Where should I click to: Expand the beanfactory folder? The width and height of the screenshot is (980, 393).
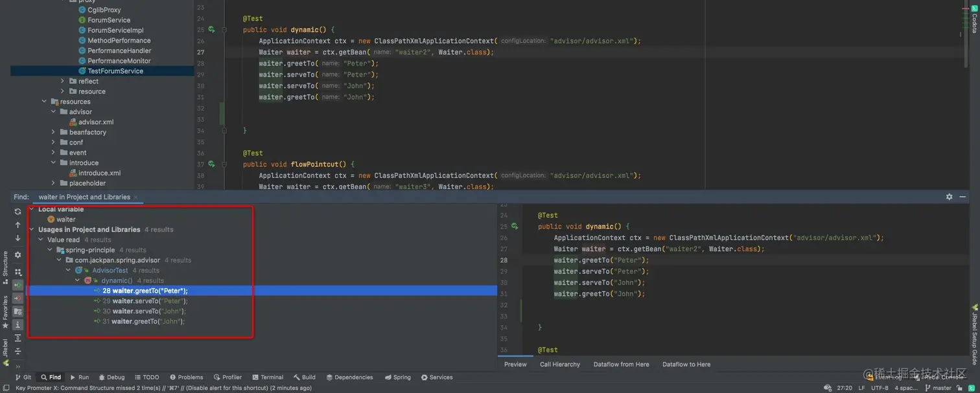[x=54, y=132]
